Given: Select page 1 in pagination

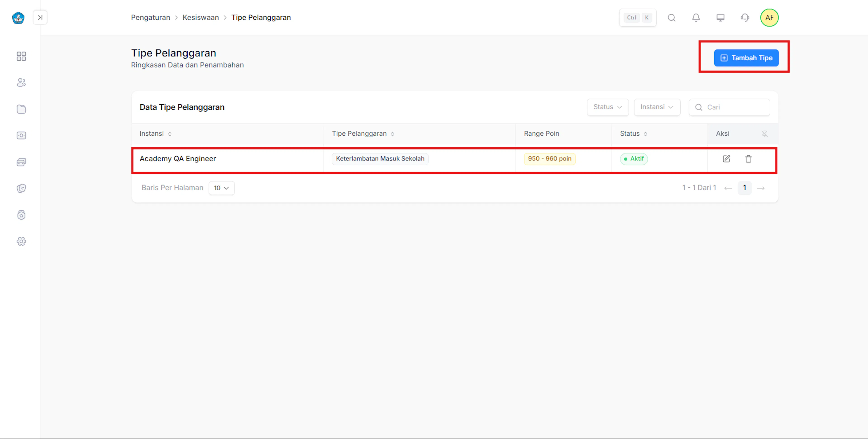Looking at the screenshot, I should 744,188.
